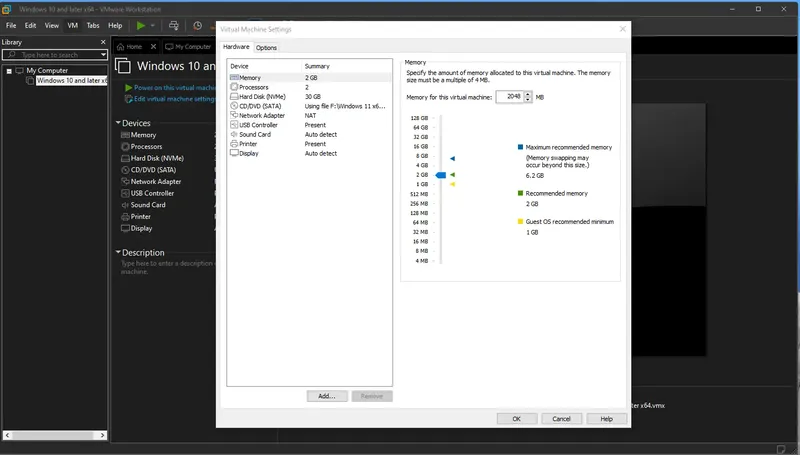Select Sound Card row in the settings dialog
The width and height of the screenshot is (800, 455).
[310, 135]
